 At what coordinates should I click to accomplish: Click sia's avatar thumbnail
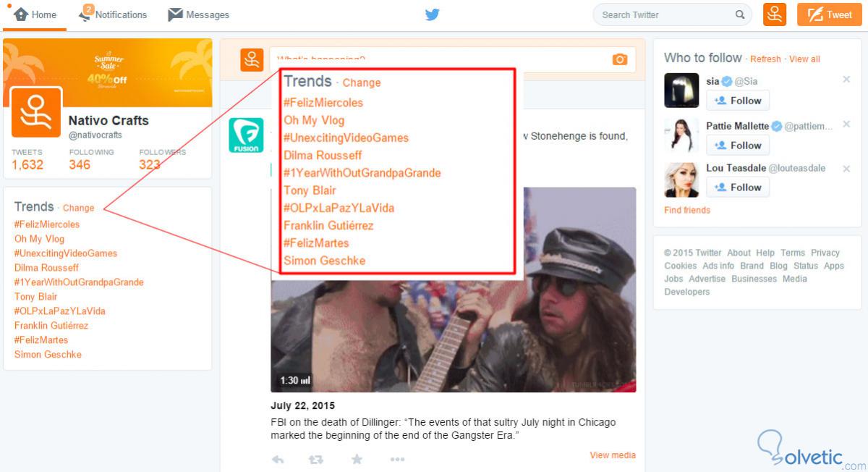681,90
